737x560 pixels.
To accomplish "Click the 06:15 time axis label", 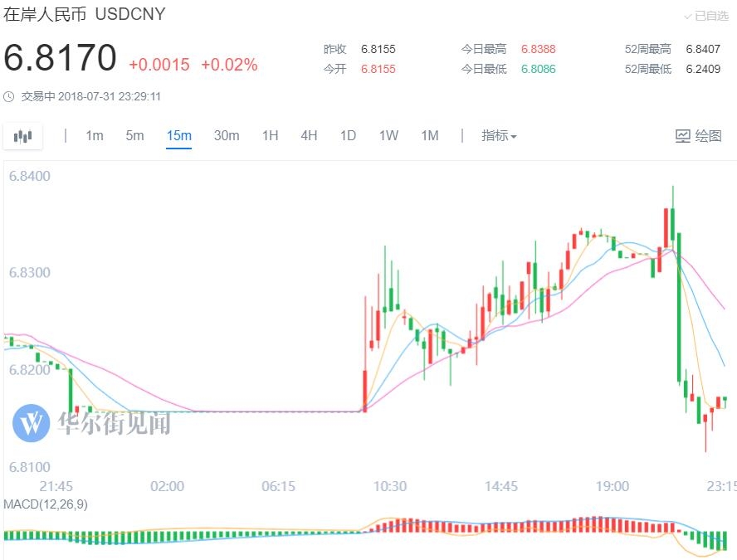I will coord(278,486).
